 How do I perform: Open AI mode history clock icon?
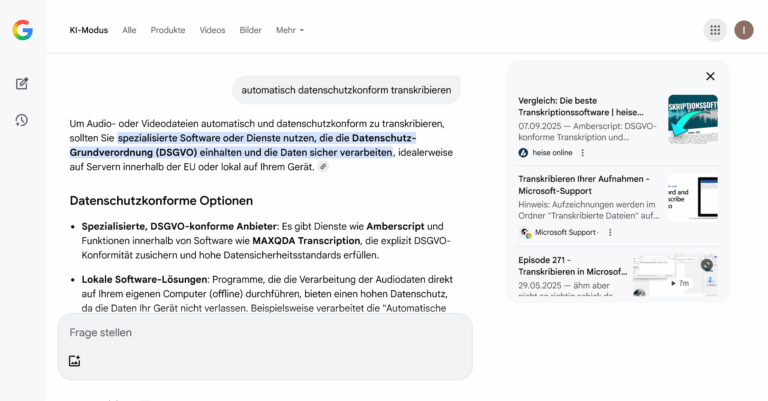tap(22, 120)
